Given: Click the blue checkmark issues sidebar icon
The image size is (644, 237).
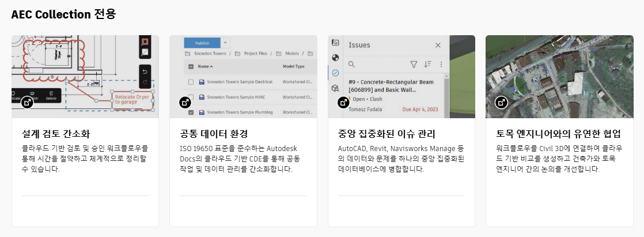Looking at the screenshot, I should [336, 73].
